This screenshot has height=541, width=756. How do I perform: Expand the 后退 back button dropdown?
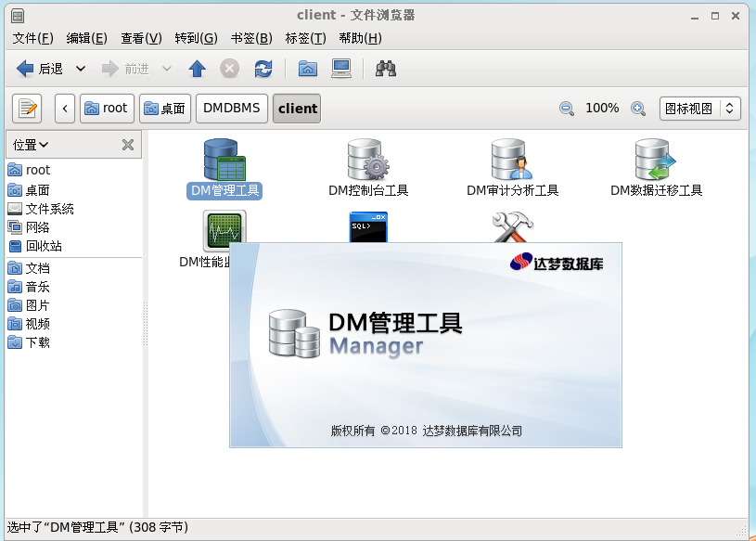81,68
